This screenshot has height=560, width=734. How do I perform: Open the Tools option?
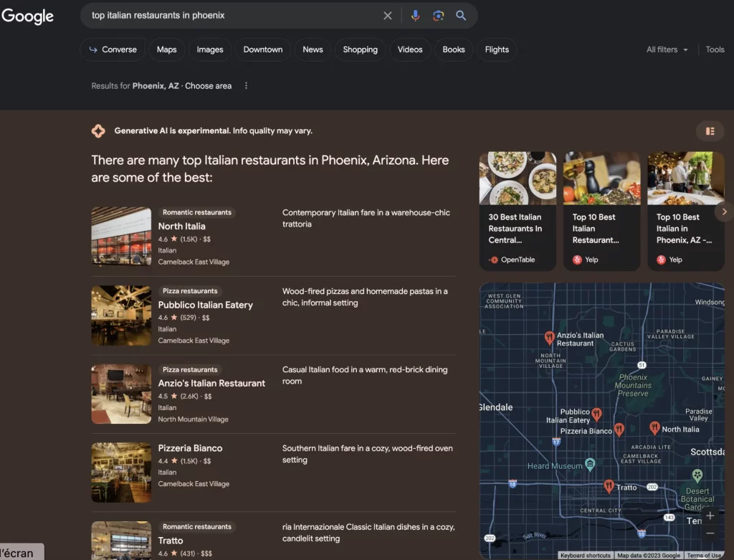(x=715, y=49)
